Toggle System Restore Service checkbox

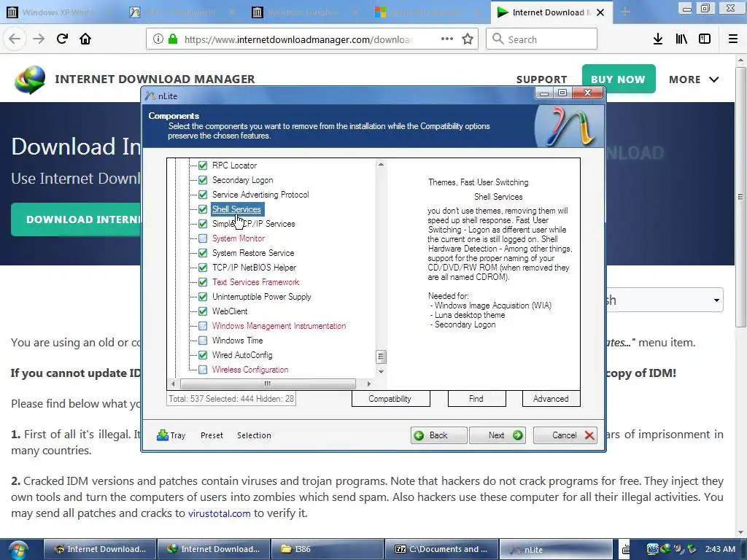tap(203, 253)
